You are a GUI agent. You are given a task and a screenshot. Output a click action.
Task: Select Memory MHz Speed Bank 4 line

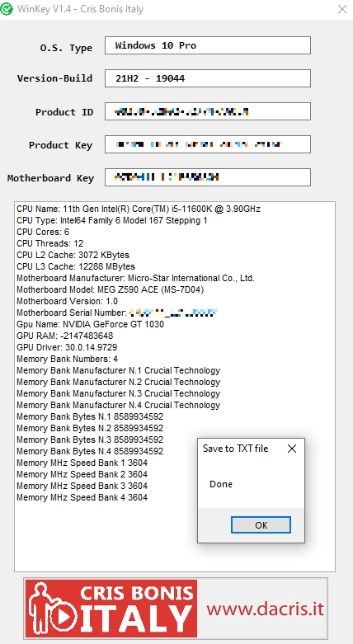coord(82,497)
